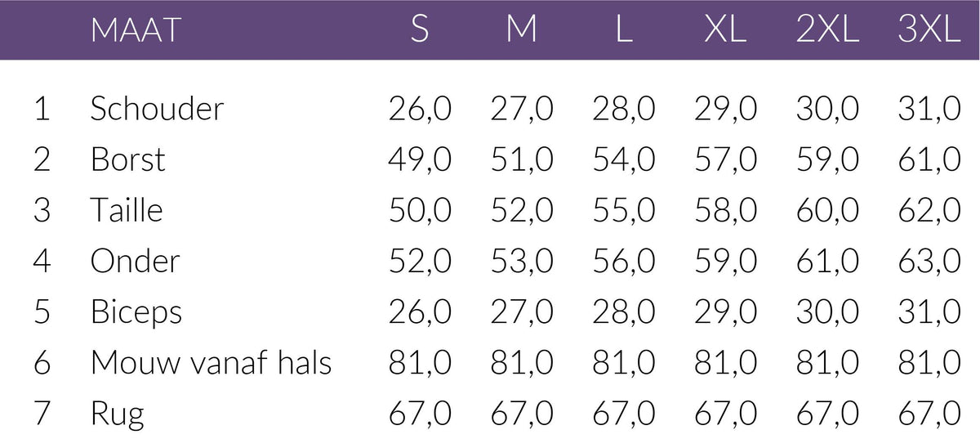Click the Onder value 63,0 for 3XL

[929, 262]
